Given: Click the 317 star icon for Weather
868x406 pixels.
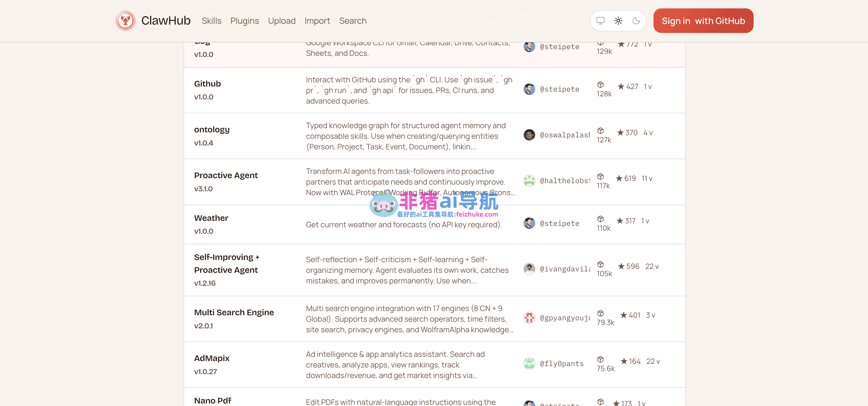Looking at the screenshot, I should (x=620, y=221).
